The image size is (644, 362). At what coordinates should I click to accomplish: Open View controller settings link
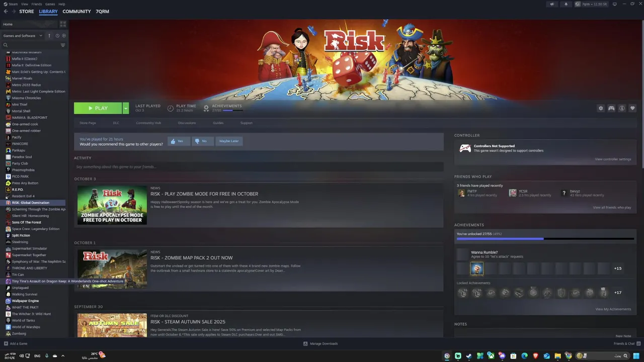(x=613, y=159)
